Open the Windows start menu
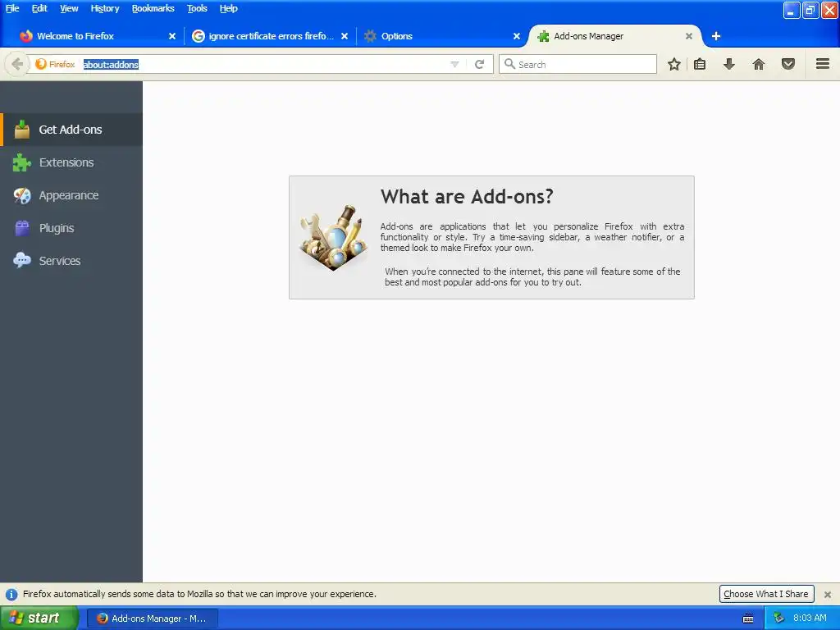The width and height of the screenshot is (840, 630). (x=39, y=619)
